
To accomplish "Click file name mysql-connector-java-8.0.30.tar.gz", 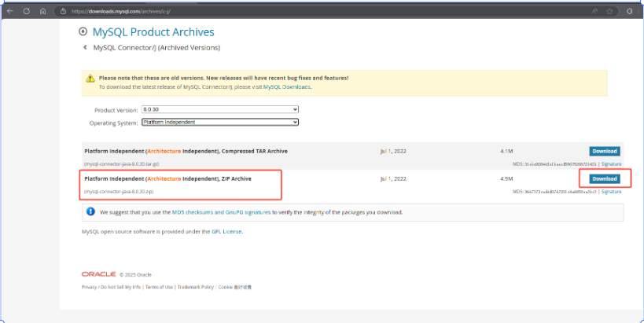I will 122,163.
